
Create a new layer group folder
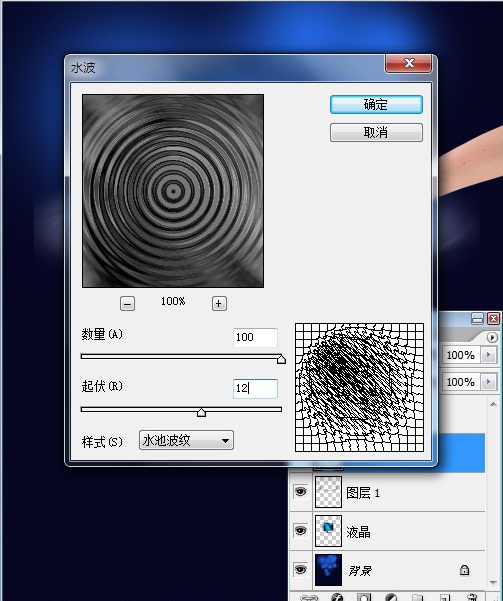(418, 598)
